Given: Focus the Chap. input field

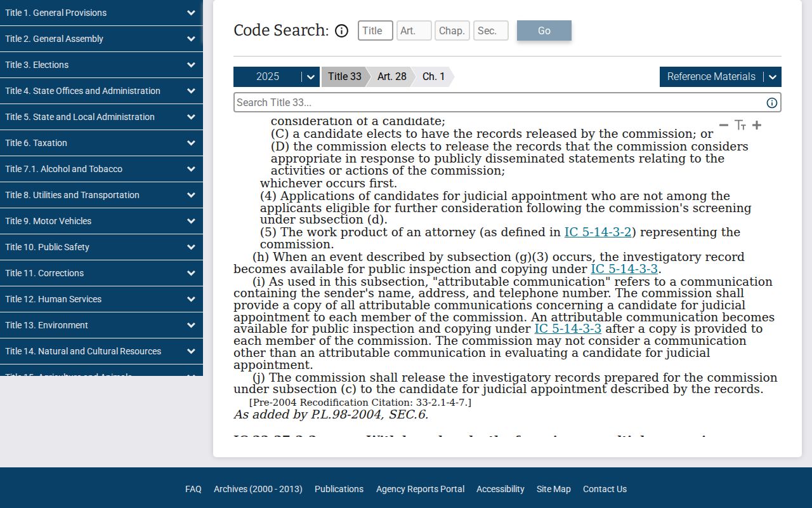Looking at the screenshot, I should tap(452, 30).
